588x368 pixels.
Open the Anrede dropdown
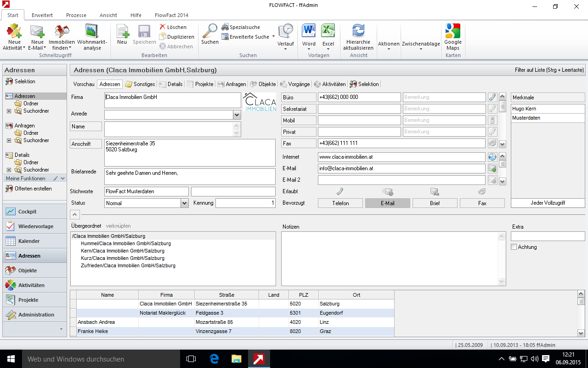pyautogui.click(x=237, y=115)
